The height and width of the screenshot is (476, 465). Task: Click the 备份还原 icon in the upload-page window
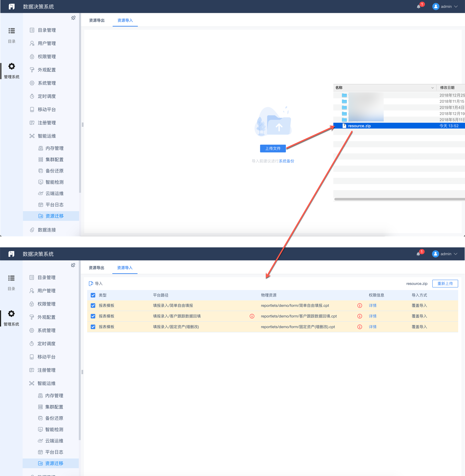click(x=41, y=171)
